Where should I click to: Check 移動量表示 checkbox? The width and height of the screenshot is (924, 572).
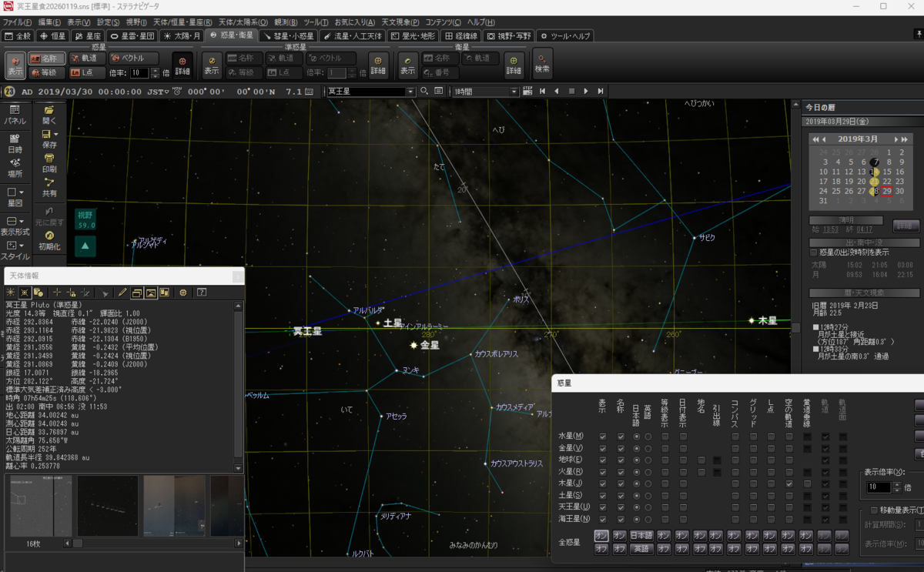click(874, 510)
